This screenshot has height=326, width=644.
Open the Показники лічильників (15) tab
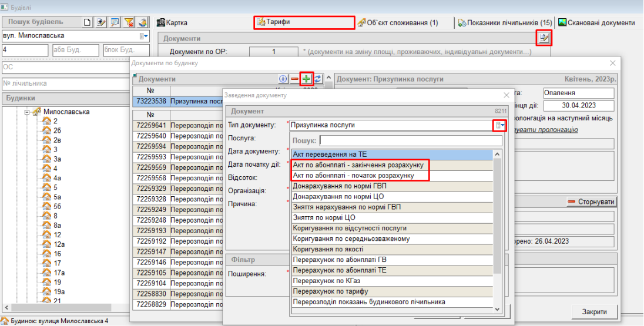[x=505, y=23]
